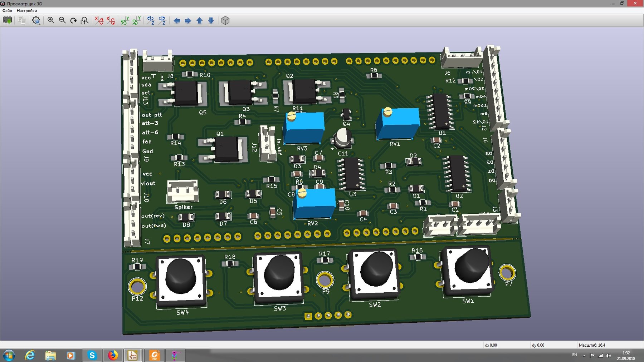The height and width of the screenshot is (362, 644).
Task: Fit the board in the window
Action: pos(84,20)
